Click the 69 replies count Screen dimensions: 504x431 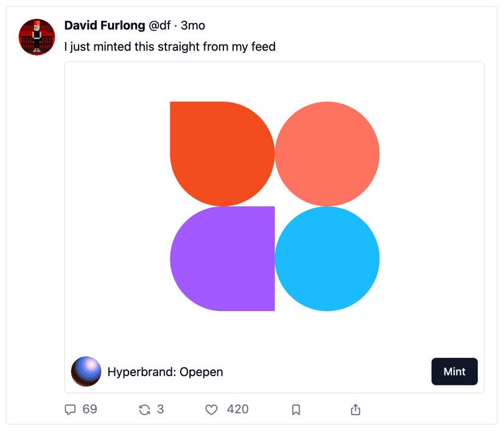point(89,410)
